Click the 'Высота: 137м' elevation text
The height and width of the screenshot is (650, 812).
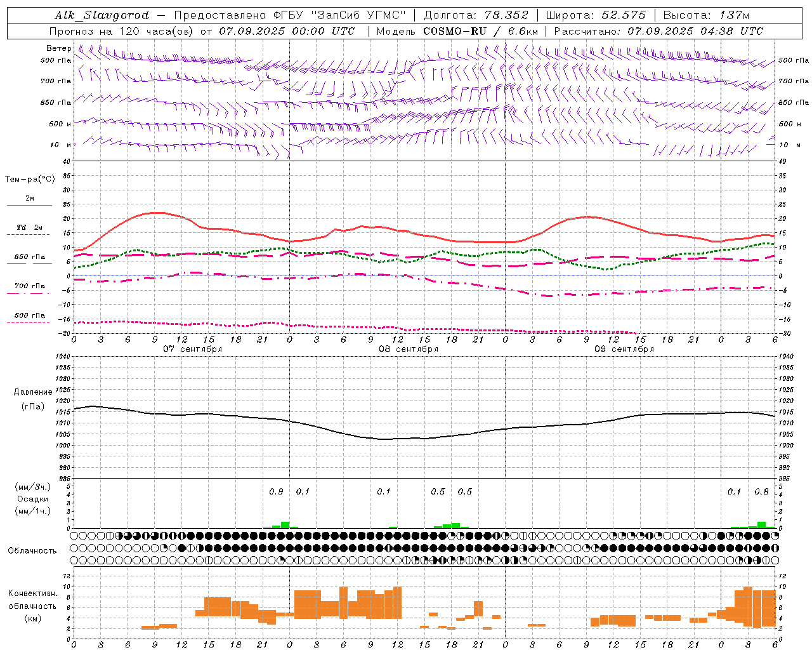point(707,16)
